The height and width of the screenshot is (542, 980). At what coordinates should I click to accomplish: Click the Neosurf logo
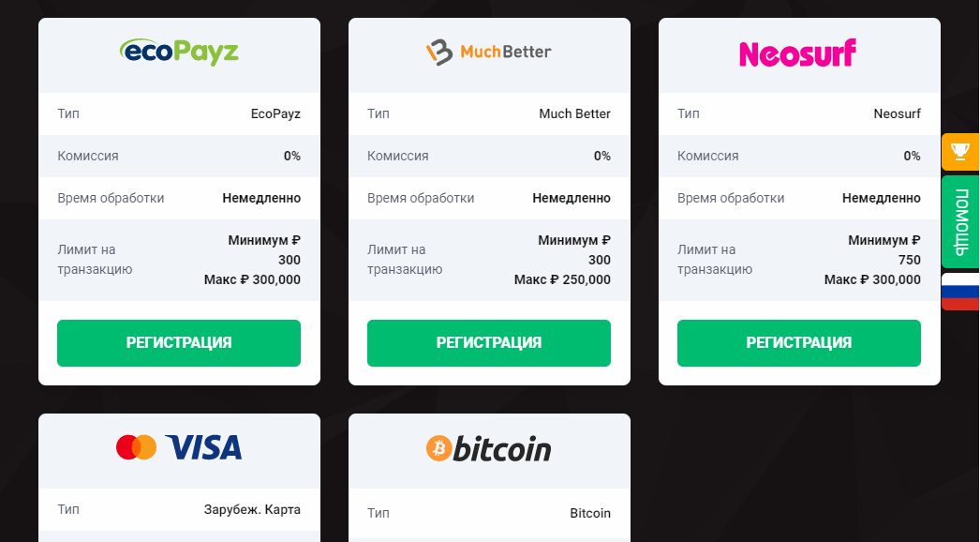pos(798,53)
